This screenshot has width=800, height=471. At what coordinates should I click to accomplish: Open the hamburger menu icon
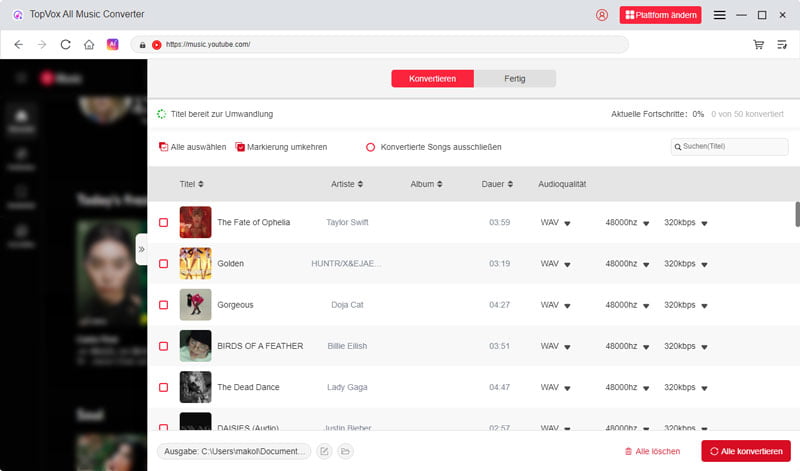(x=719, y=15)
